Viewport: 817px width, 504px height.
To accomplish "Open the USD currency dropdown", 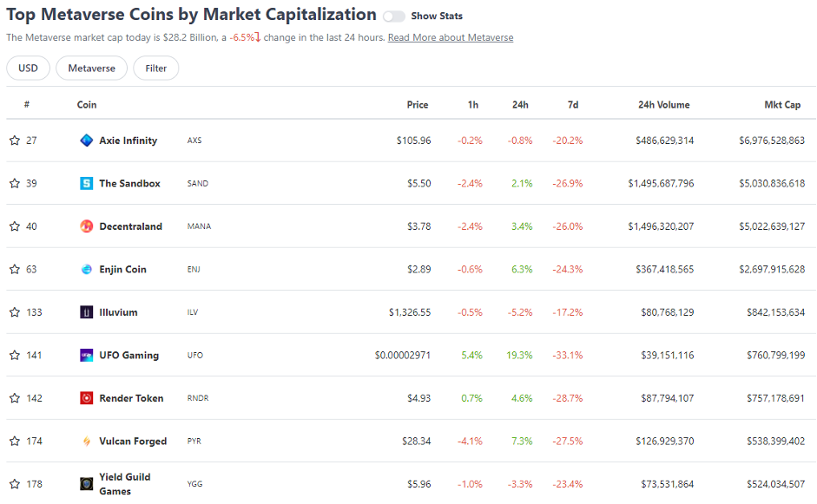I will 28,69.
